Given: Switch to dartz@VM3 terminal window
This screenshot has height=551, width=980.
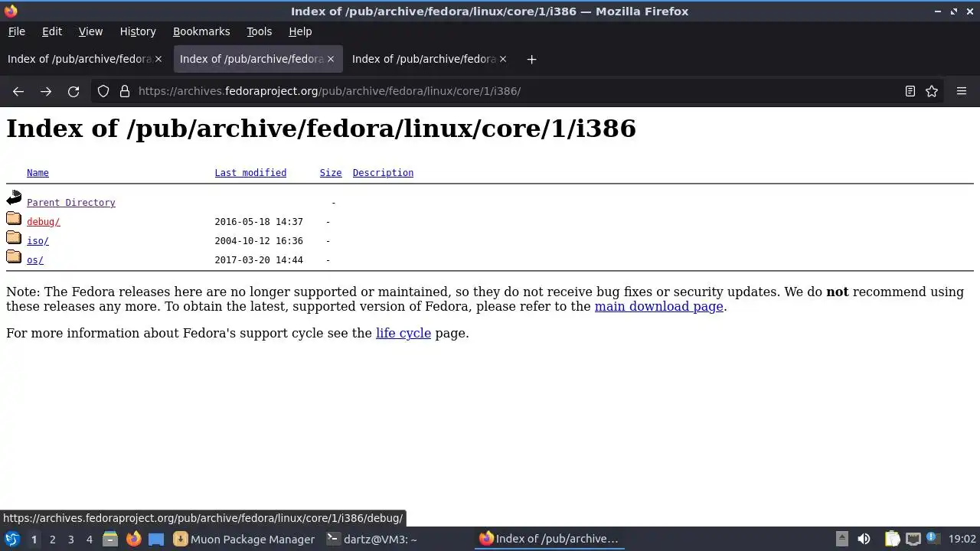Looking at the screenshot, I should point(371,540).
